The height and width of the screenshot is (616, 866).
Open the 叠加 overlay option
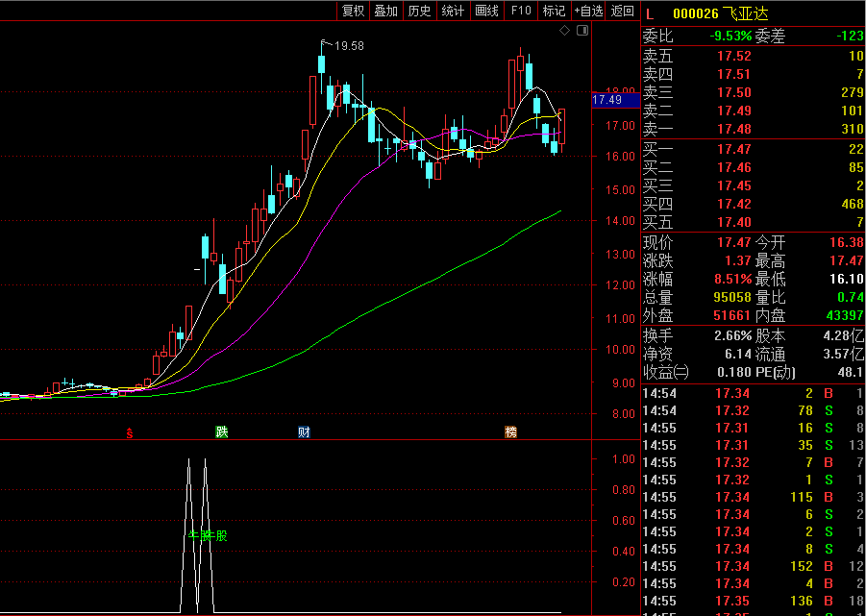(x=386, y=11)
